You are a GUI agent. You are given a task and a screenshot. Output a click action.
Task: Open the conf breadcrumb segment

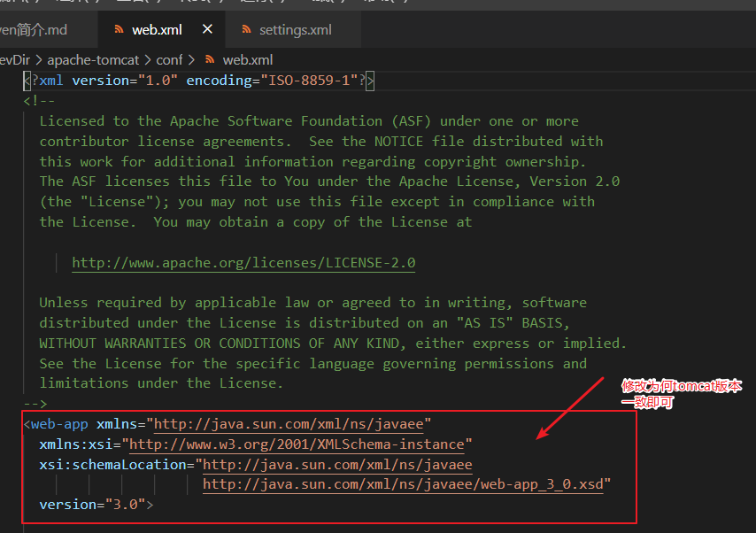pyautogui.click(x=169, y=60)
